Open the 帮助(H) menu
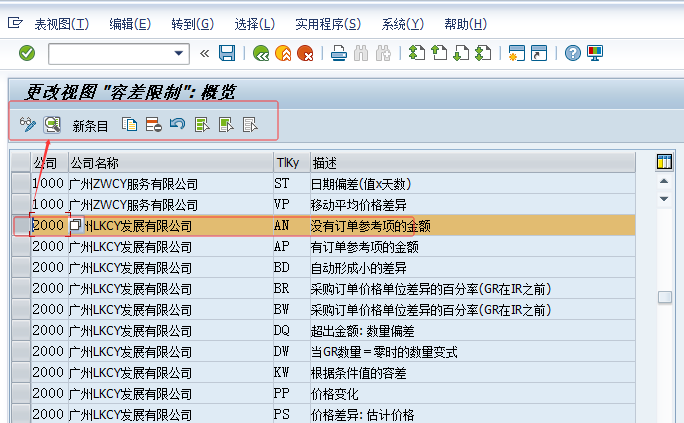Screen dimensions: 684x423 tap(465, 24)
